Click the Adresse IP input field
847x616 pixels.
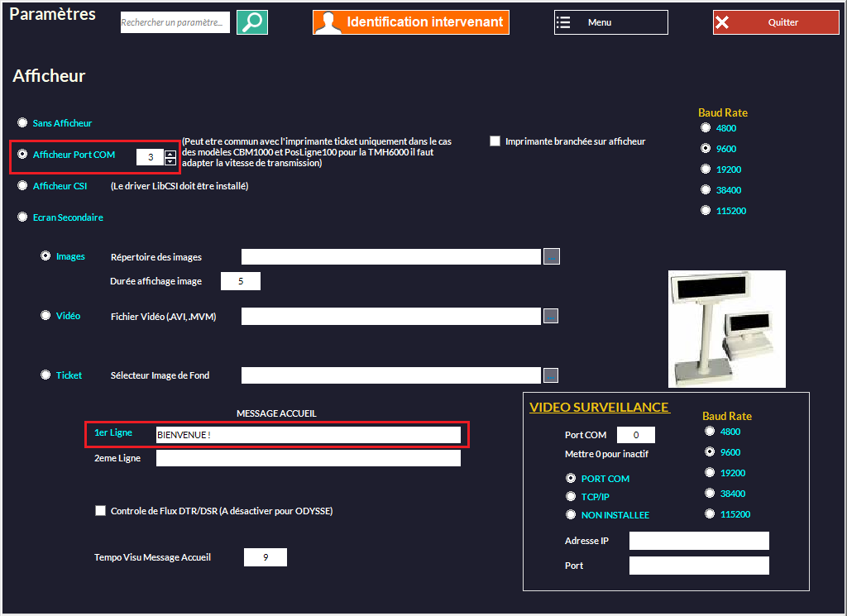coord(699,541)
